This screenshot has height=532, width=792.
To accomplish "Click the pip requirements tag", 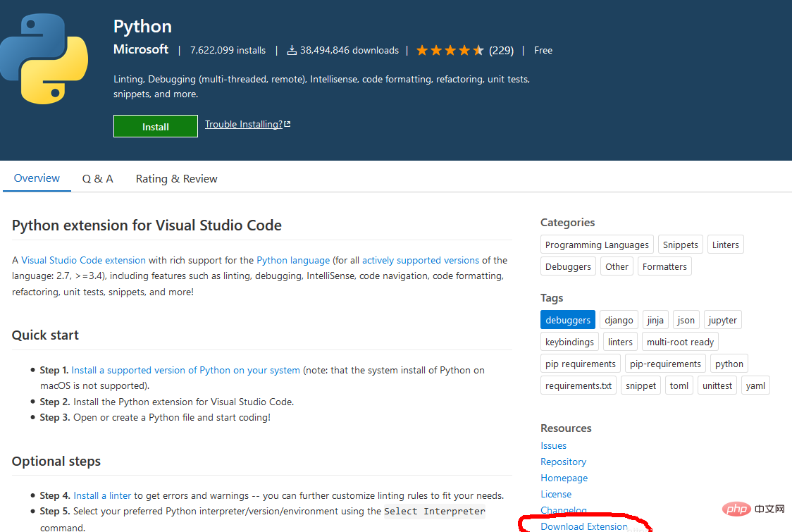I will point(581,364).
